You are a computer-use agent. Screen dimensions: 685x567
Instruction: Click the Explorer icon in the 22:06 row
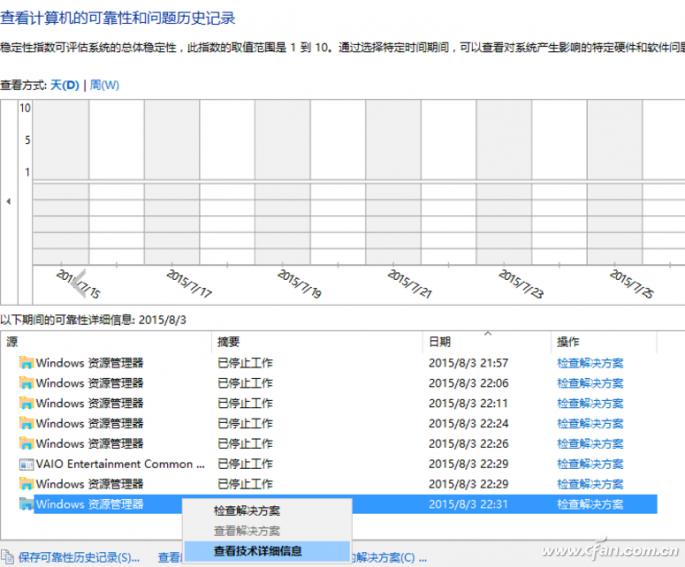pyautogui.click(x=27, y=383)
